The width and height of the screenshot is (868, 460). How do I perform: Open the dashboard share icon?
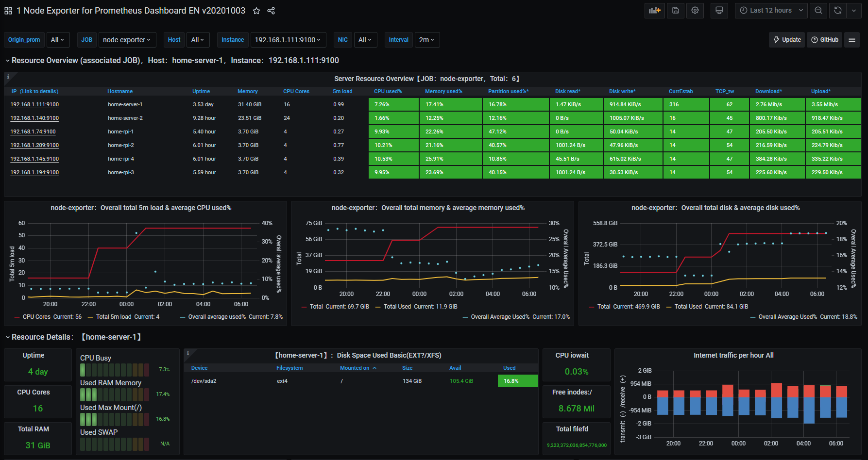(x=271, y=10)
